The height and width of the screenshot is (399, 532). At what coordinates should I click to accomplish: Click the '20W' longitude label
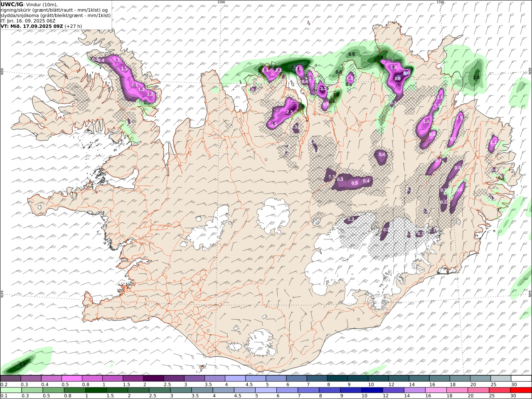coord(221,2)
